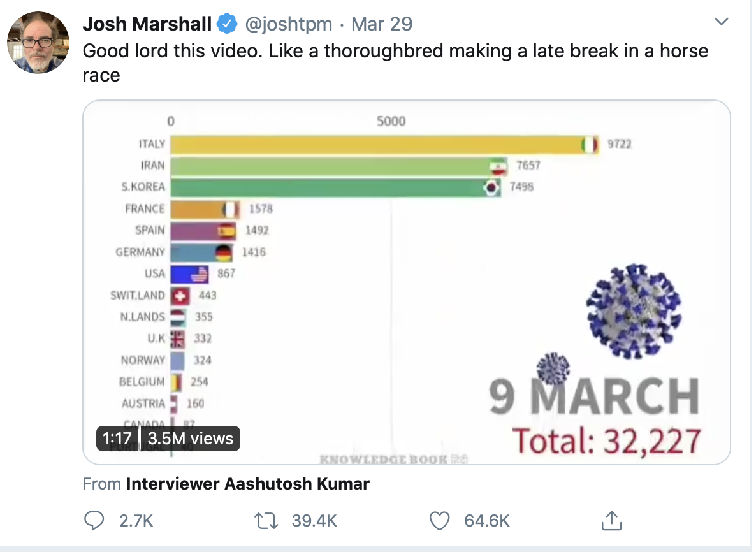Click the retweet arrows icon
The image size is (756, 552).
266,521
